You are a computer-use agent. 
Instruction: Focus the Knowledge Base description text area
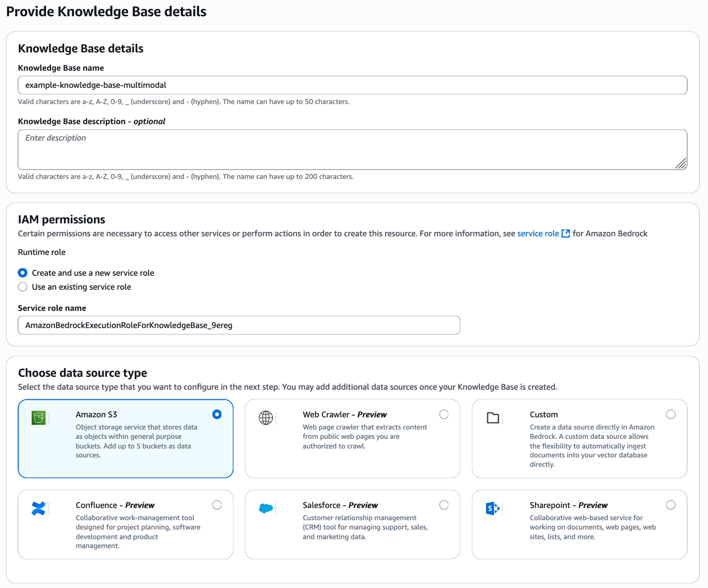tap(352, 150)
